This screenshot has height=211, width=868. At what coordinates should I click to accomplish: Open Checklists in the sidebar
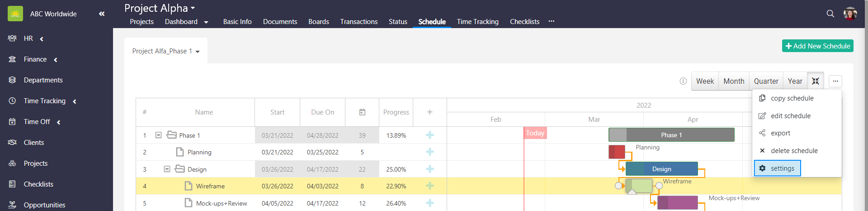pos(38,184)
